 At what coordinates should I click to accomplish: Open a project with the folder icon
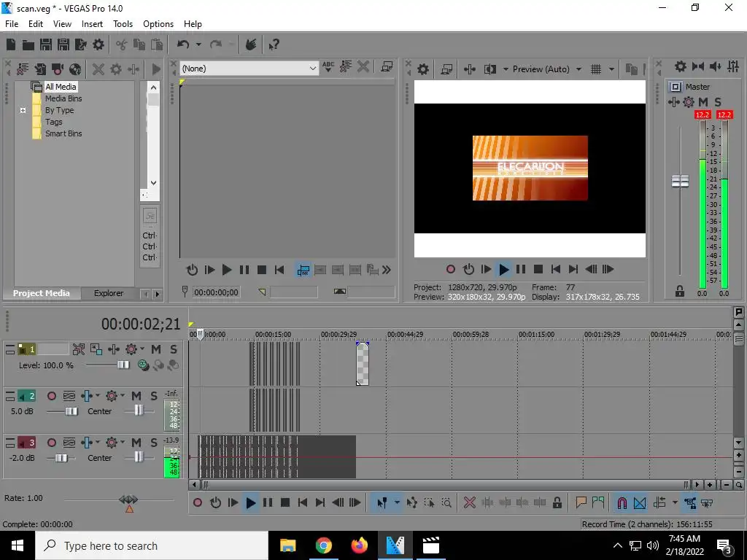(28, 44)
